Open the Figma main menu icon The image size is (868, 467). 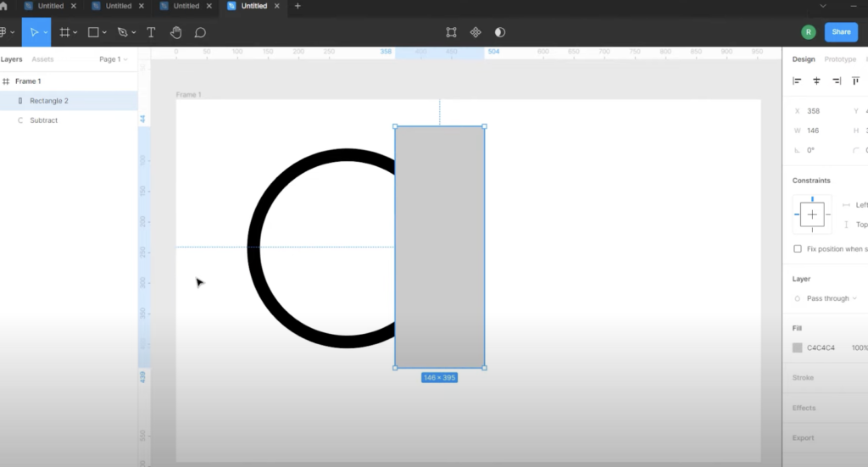[4, 32]
